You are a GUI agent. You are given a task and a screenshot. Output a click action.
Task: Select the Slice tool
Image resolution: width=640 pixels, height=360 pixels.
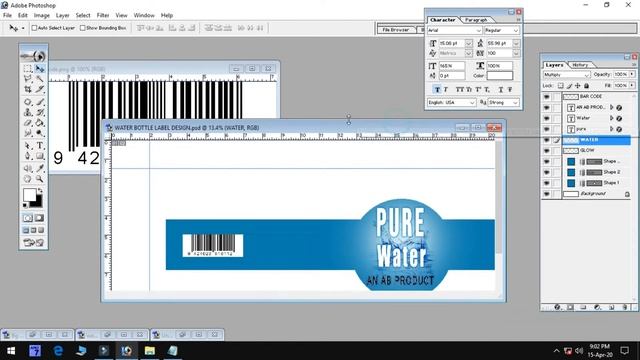coord(40,89)
